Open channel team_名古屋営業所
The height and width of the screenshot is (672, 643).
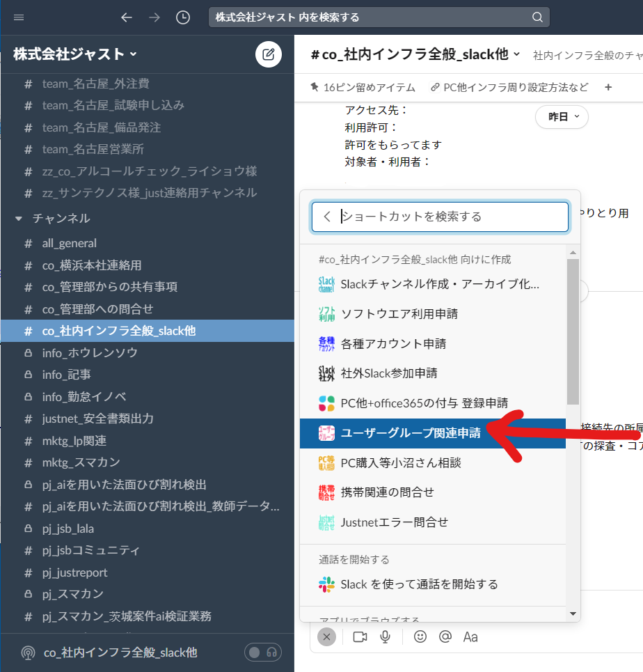(148, 149)
